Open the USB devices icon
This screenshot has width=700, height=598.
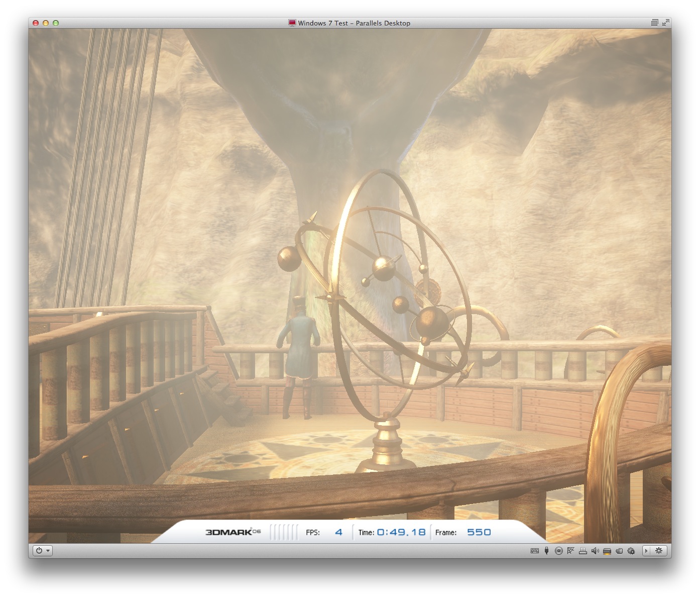[x=547, y=551]
